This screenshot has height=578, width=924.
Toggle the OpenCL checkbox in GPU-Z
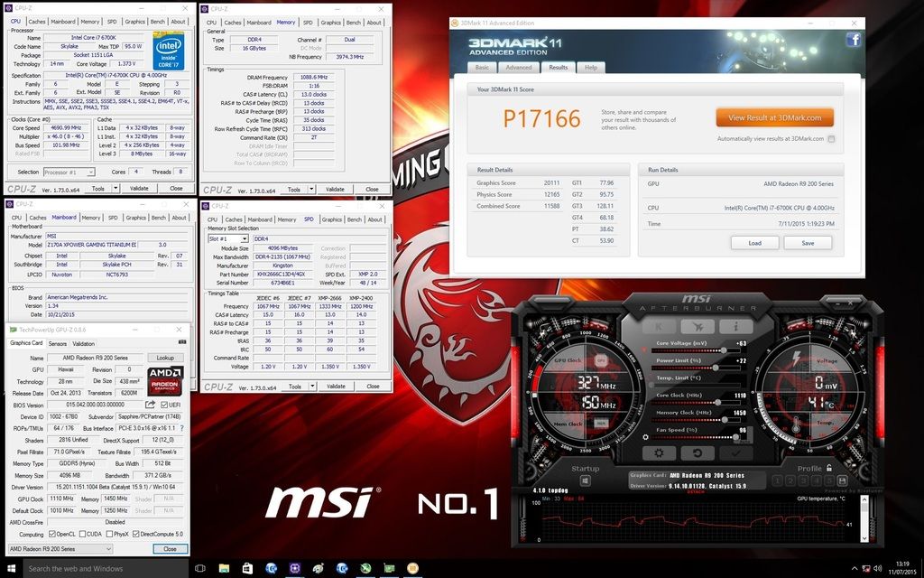[51, 535]
